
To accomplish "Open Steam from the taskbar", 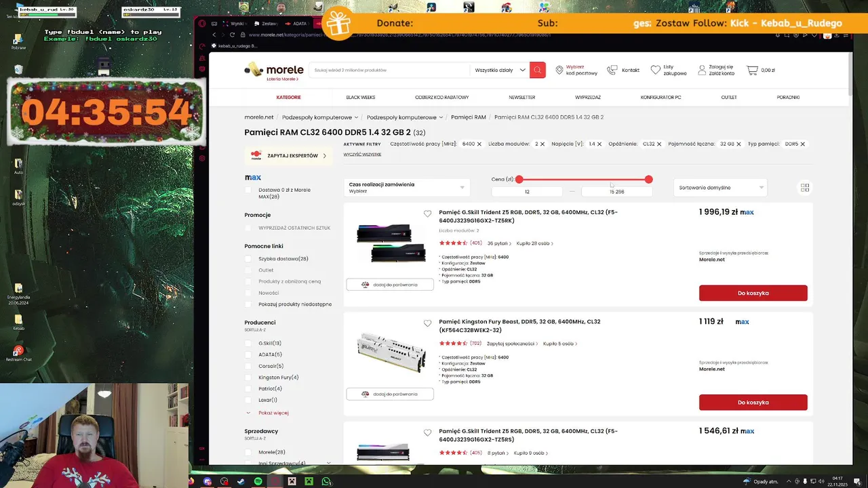I will tap(241, 481).
